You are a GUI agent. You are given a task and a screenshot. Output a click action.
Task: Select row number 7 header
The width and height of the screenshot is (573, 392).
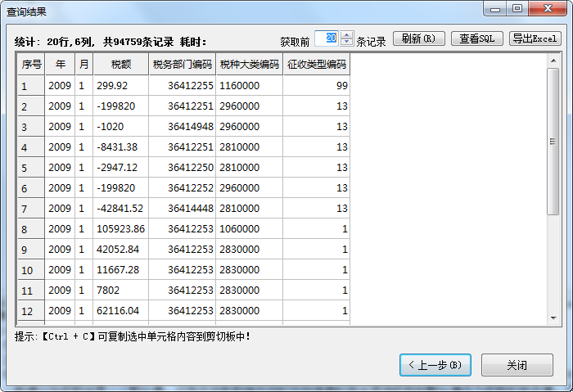[x=31, y=209]
